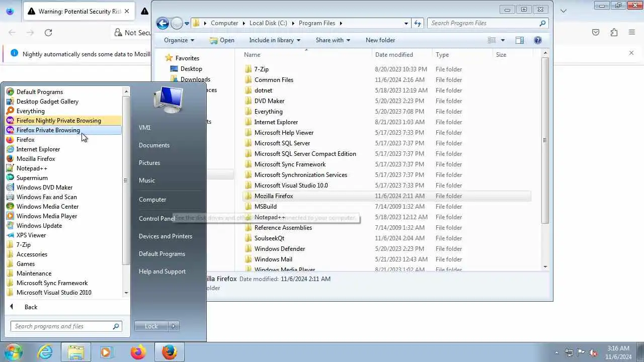
Task: Open the Lock button arrow menu
Action: click(x=174, y=326)
